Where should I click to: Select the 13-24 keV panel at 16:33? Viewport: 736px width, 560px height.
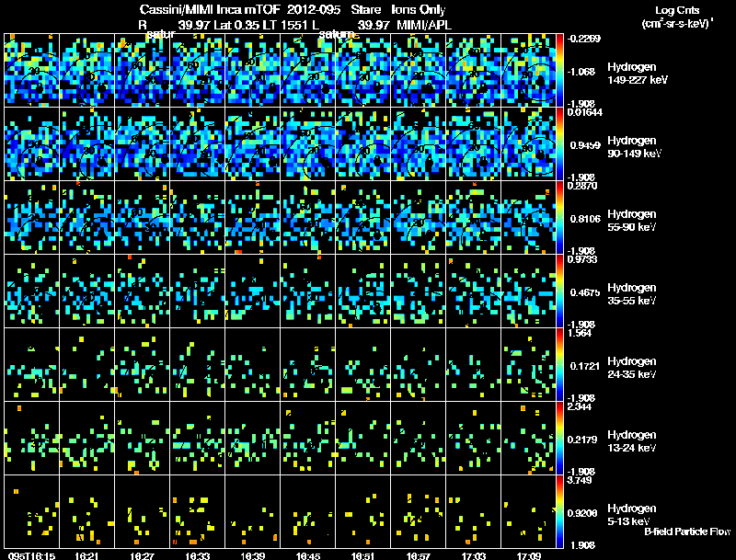click(x=197, y=438)
